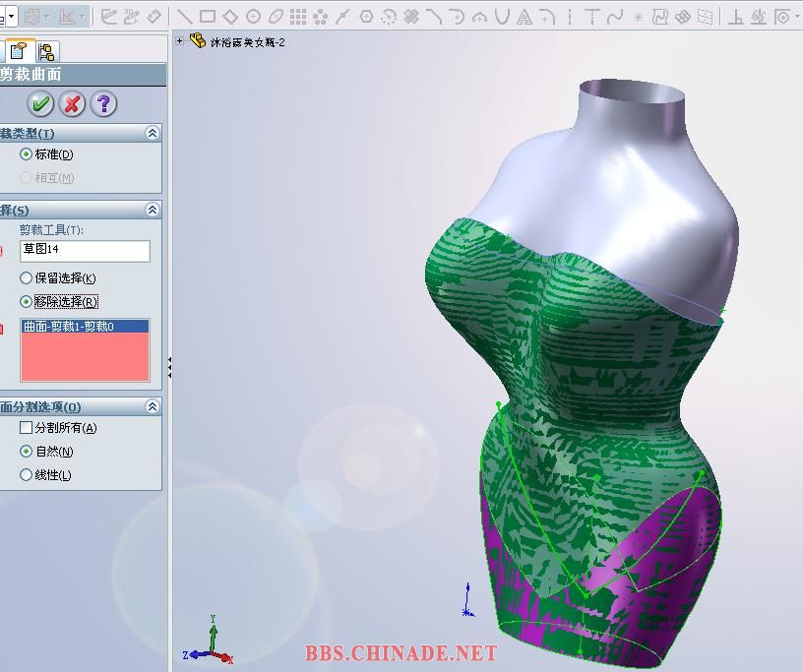803x672 pixels.
Task: Select the Line sketch tool
Action: (184, 17)
